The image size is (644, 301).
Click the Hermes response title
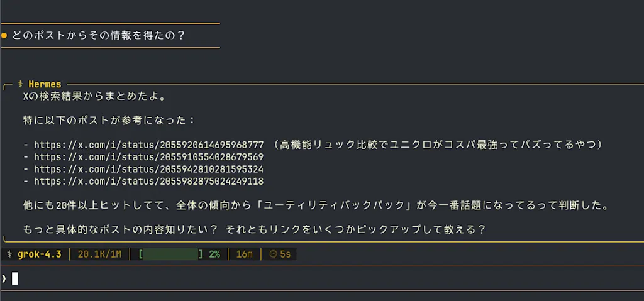pos(45,84)
